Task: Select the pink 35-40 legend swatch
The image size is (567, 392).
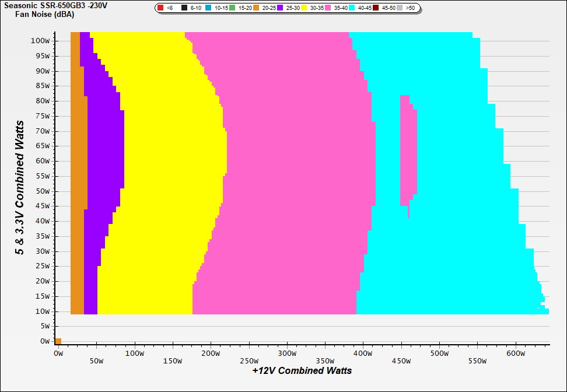Action: coord(328,8)
